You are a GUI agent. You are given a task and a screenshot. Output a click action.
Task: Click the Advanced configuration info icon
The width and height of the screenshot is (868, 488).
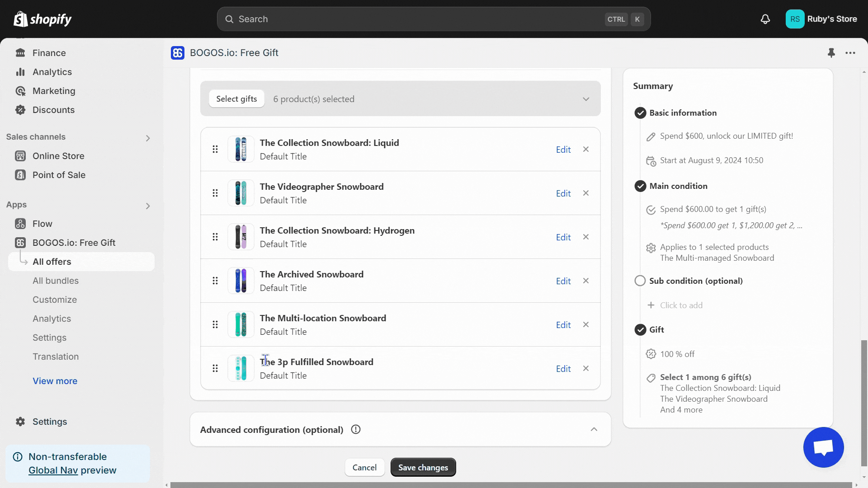[x=356, y=429]
